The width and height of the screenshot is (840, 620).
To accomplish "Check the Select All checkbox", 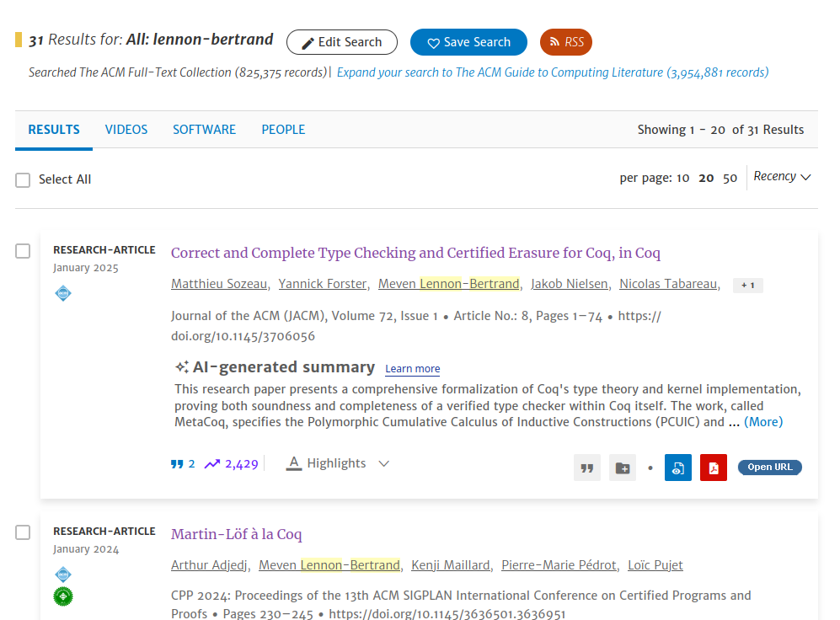I will tap(23, 179).
